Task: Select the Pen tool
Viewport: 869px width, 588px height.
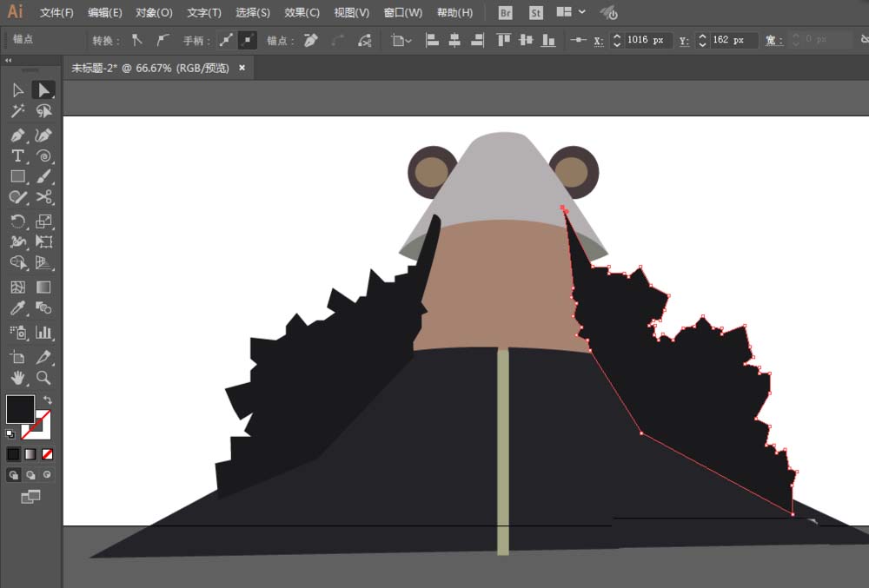Action: click(17, 135)
